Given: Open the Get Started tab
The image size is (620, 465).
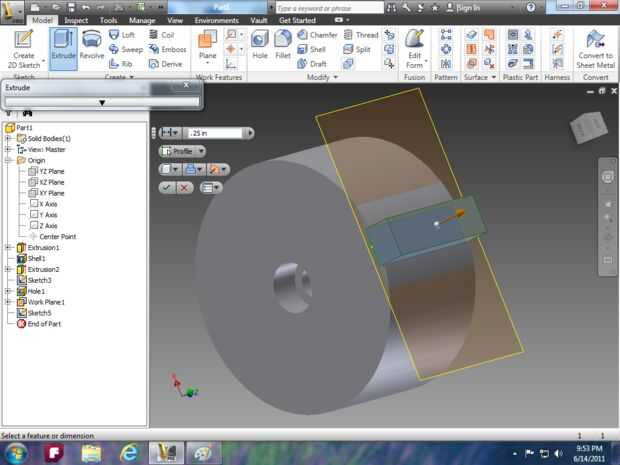Looking at the screenshot, I should [297, 20].
